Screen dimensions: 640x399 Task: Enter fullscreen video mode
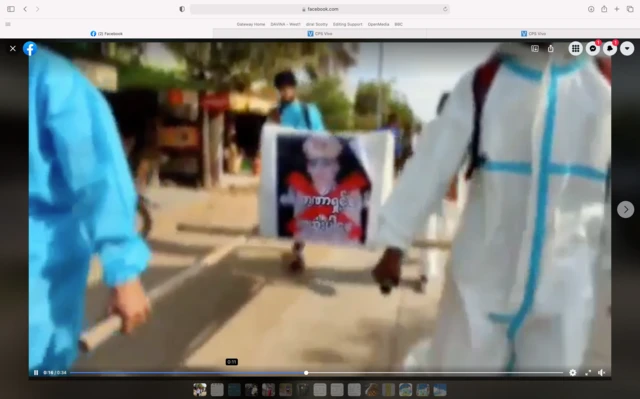click(588, 372)
